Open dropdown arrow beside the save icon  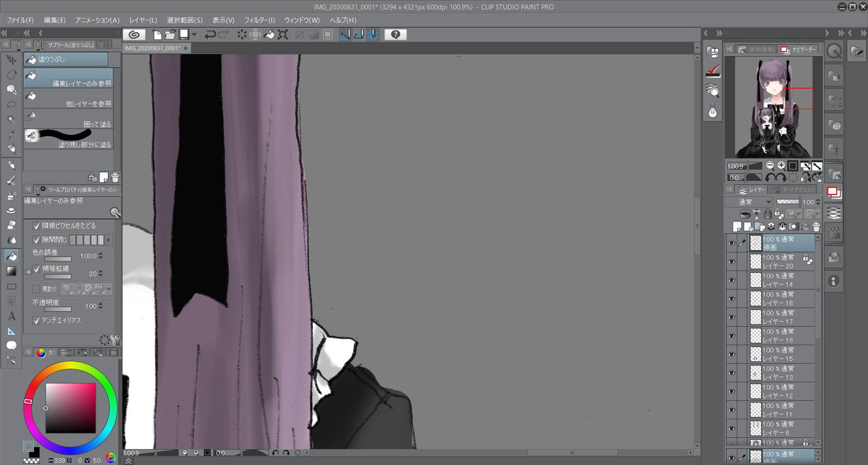[x=194, y=35]
